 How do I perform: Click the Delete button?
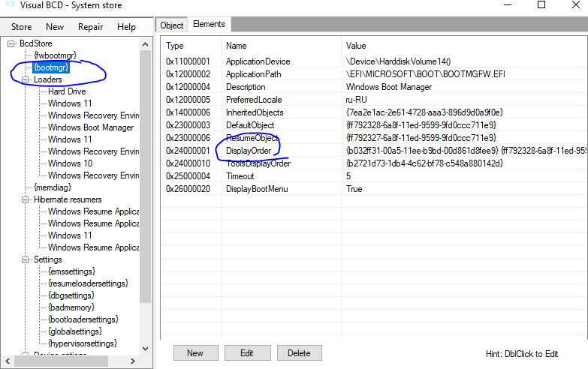coord(299,353)
